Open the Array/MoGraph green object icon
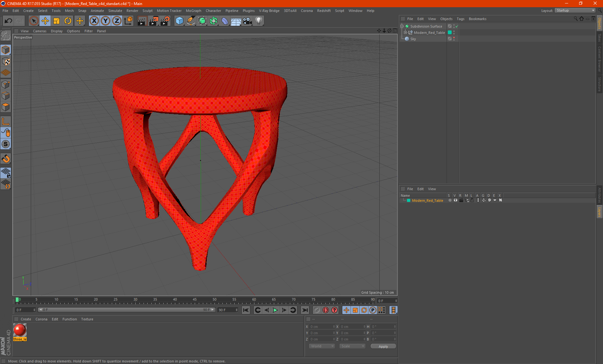 coord(214,21)
